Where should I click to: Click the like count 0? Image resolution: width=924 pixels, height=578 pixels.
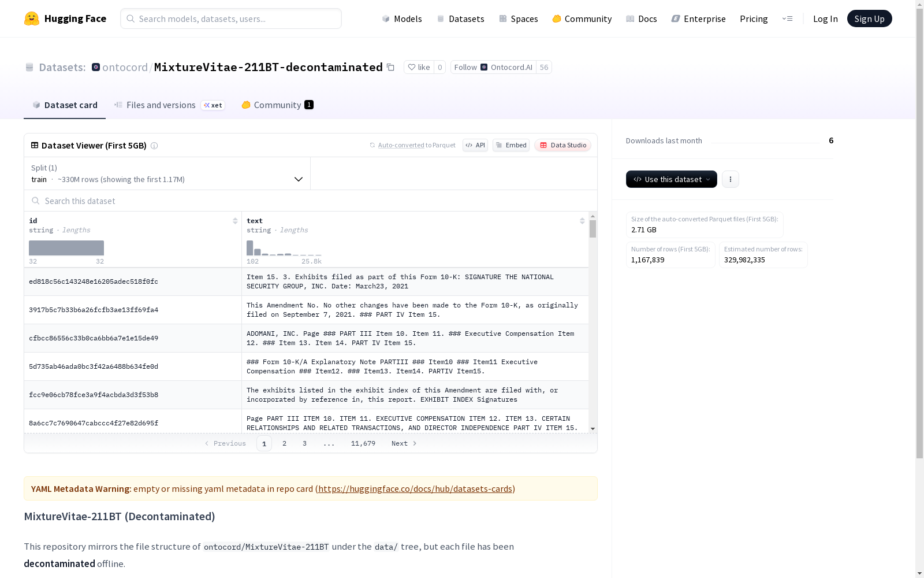[439, 67]
